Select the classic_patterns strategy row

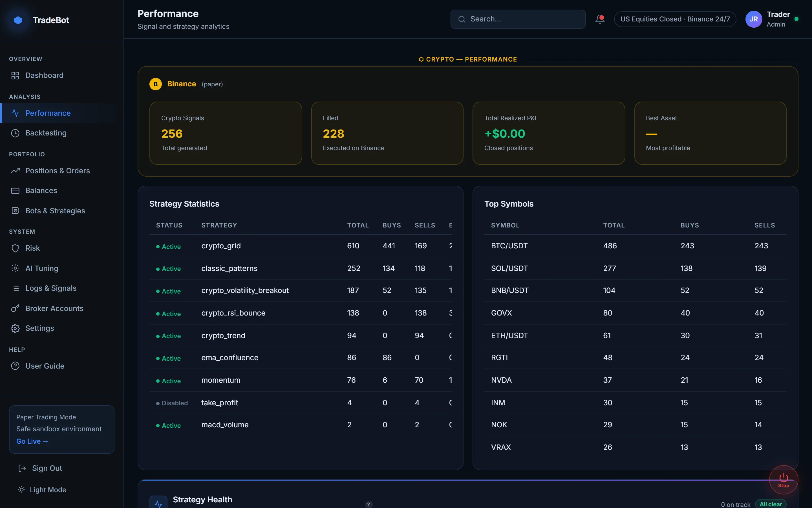[x=300, y=268]
